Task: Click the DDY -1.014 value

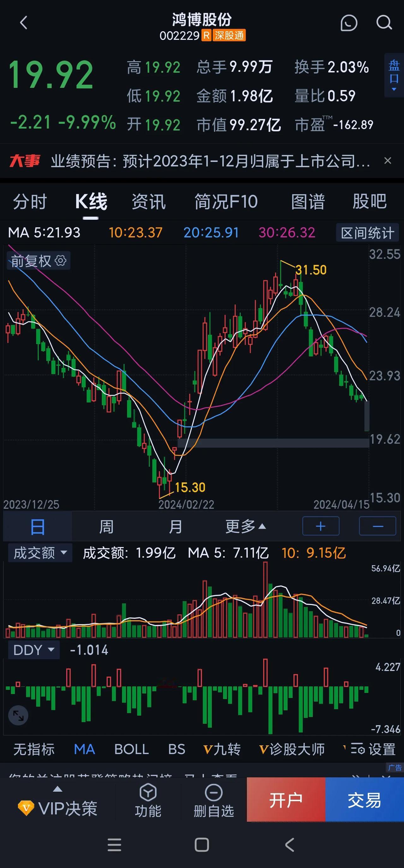Action: 89,650
